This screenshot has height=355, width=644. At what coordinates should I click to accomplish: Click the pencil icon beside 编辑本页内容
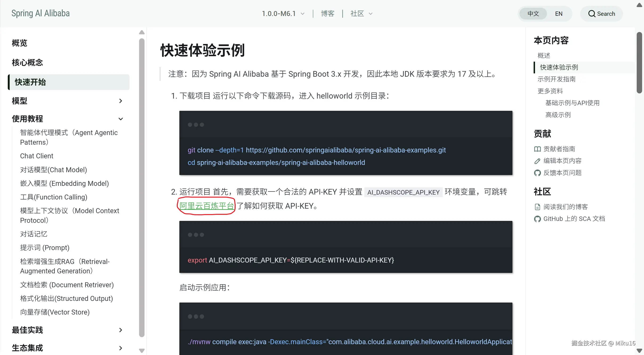[537, 161]
